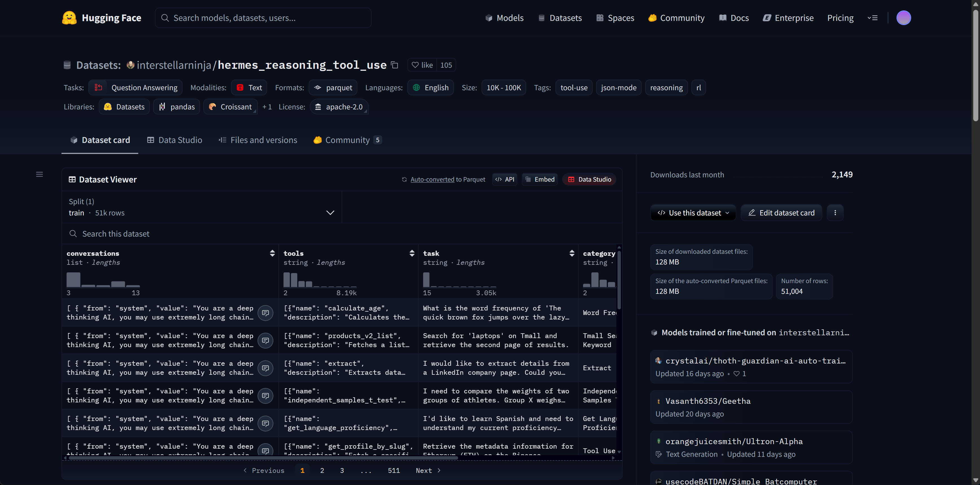980x485 pixels.
Task: Go to the Pricing page
Action: (x=840, y=18)
